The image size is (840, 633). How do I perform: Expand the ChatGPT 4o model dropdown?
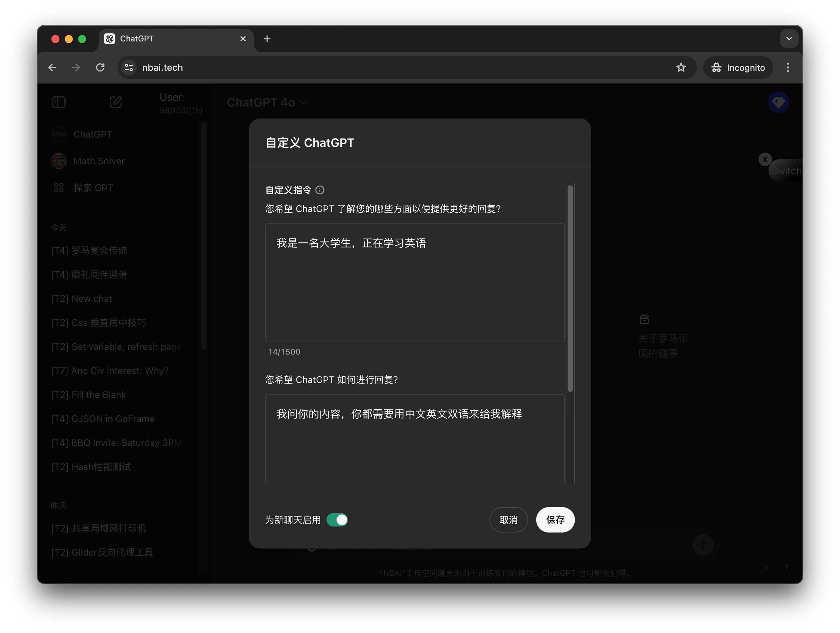tap(267, 102)
